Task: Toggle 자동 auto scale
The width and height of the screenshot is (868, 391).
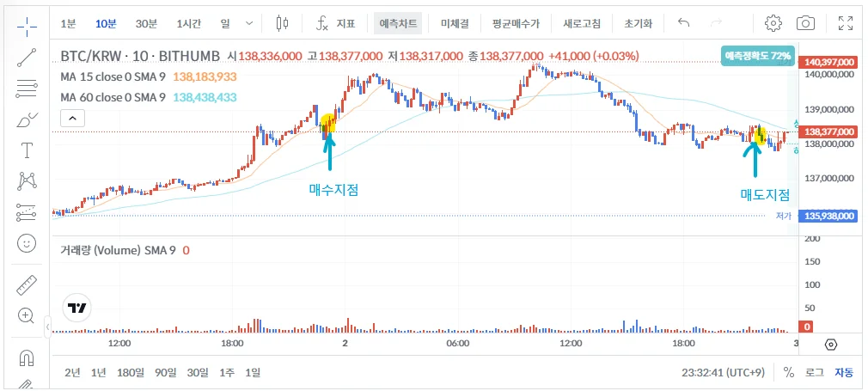Action: (844, 372)
